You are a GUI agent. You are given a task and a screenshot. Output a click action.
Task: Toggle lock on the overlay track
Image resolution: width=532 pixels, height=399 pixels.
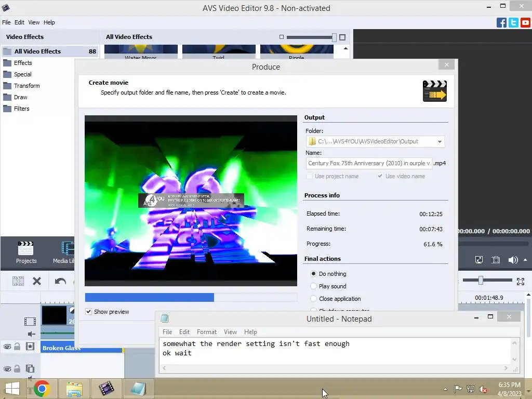17,368
